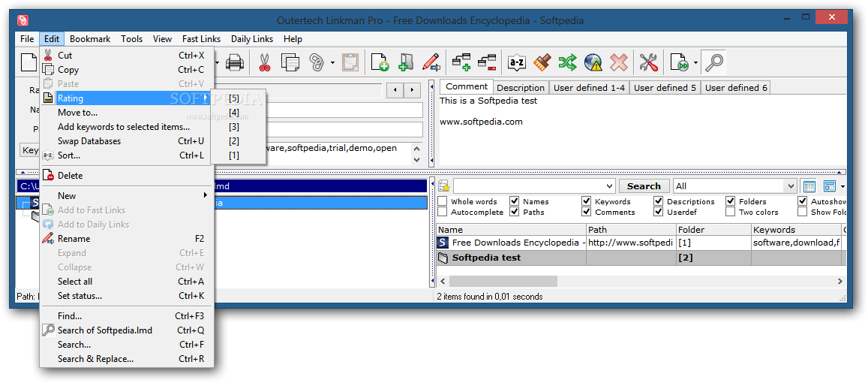Screen dimensions: 868x383
Task: Click the left arrow navigation button
Action: click(395, 90)
